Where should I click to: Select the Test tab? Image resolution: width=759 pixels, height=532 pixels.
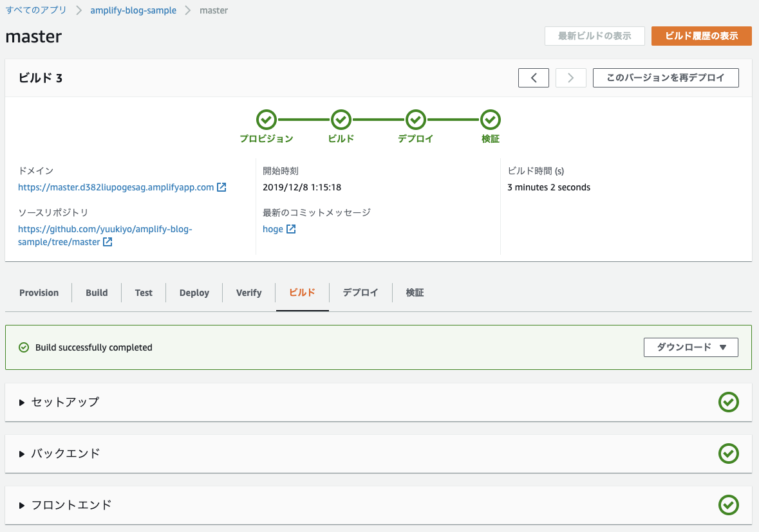coord(144,293)
